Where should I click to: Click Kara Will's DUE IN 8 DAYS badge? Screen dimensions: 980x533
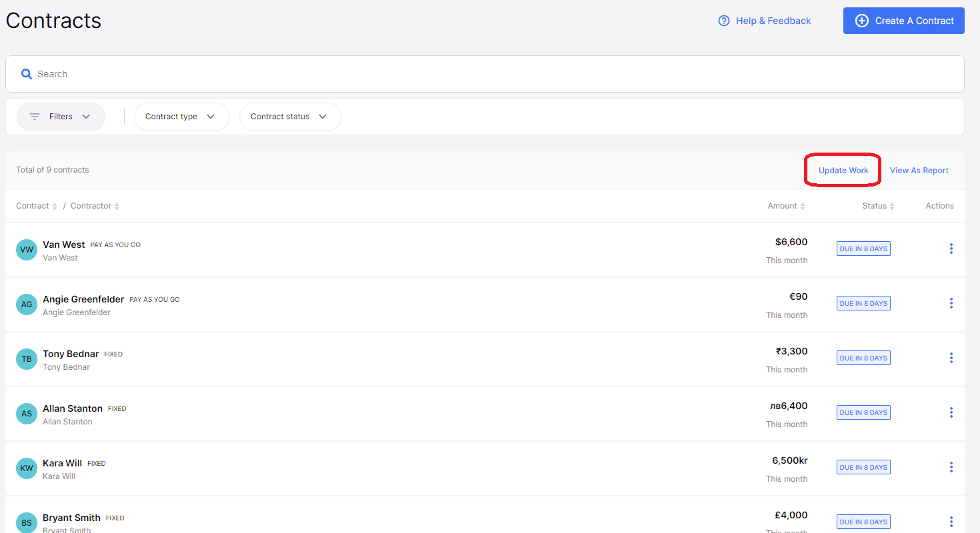863,467
